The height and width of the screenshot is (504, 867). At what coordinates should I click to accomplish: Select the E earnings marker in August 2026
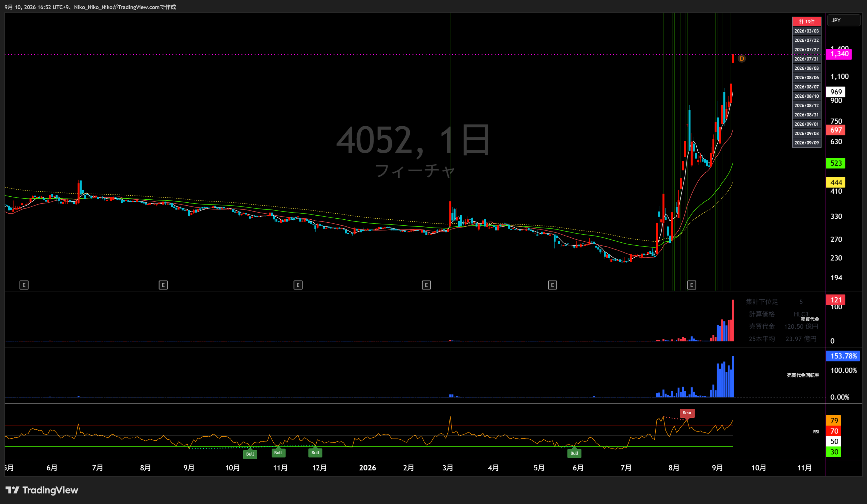[692, 285]
